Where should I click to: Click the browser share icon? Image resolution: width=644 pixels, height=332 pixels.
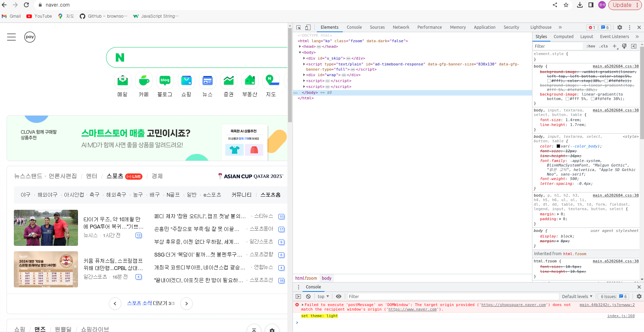click(555, 5)
